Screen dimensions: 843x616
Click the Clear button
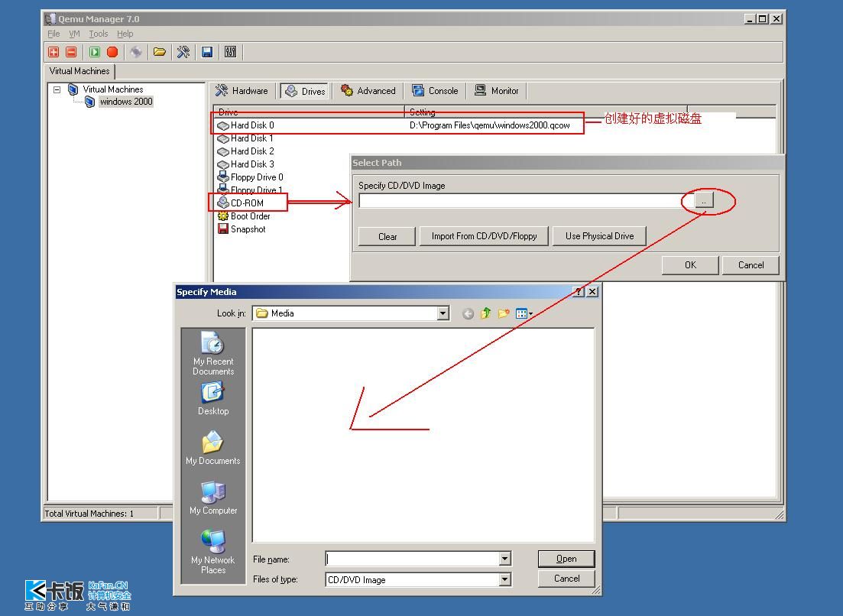pos(387,236)
